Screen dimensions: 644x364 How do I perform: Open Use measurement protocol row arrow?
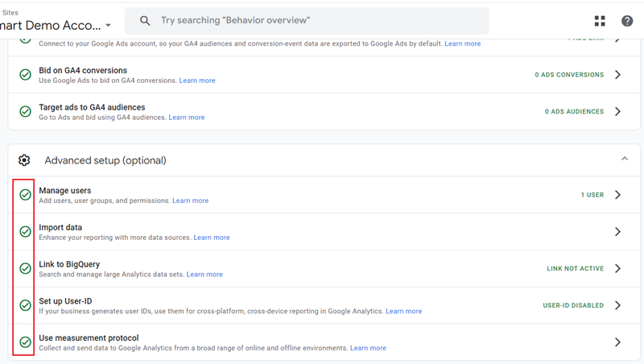tap(617, 342)
